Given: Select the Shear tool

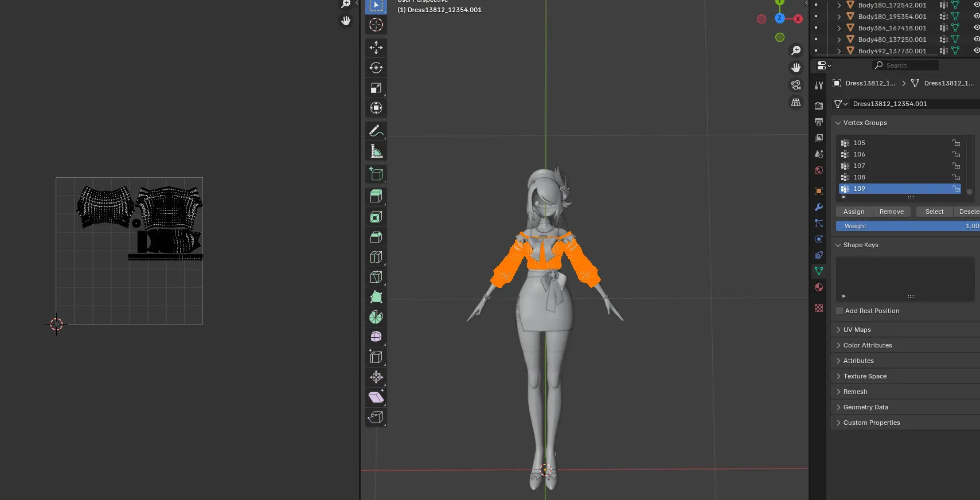Looking at the screenshot, I should pyautogui.click(x=376, y=397).
